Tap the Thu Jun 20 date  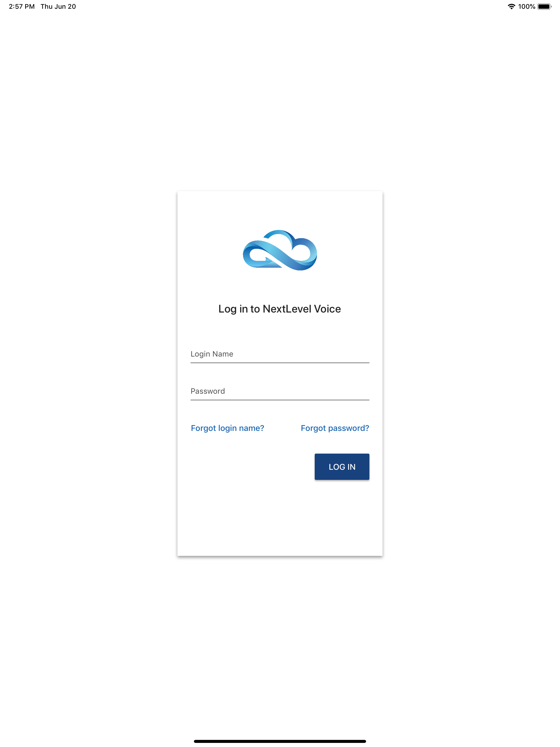tap(58, 6)
